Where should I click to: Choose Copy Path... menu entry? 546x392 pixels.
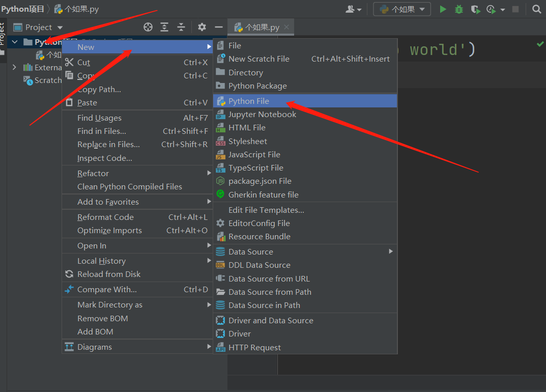[137, 90]
